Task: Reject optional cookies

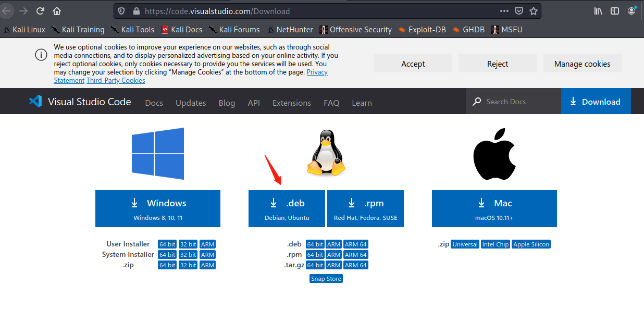Action: click(x=498, y=64)
